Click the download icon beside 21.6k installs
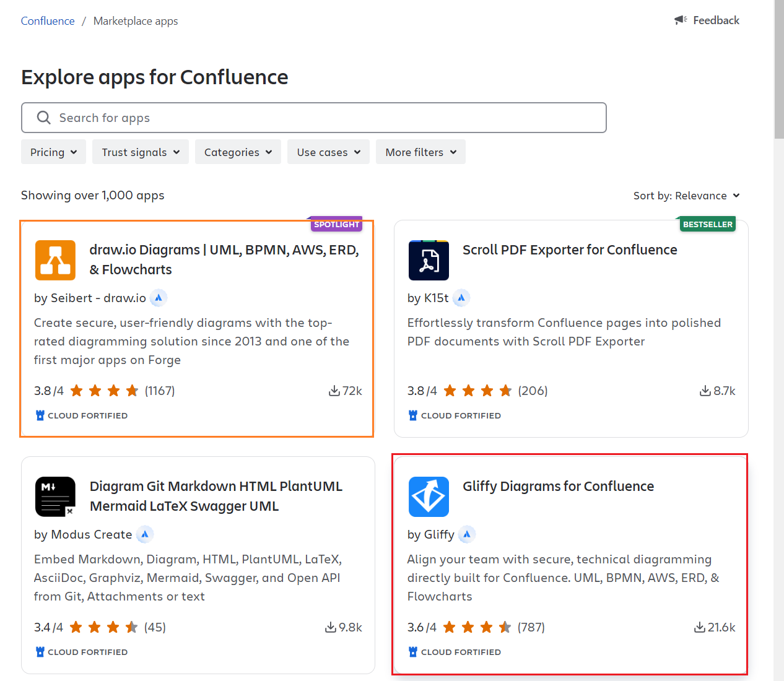This screenshot has width=784, height=681. [x=699, y=627]
